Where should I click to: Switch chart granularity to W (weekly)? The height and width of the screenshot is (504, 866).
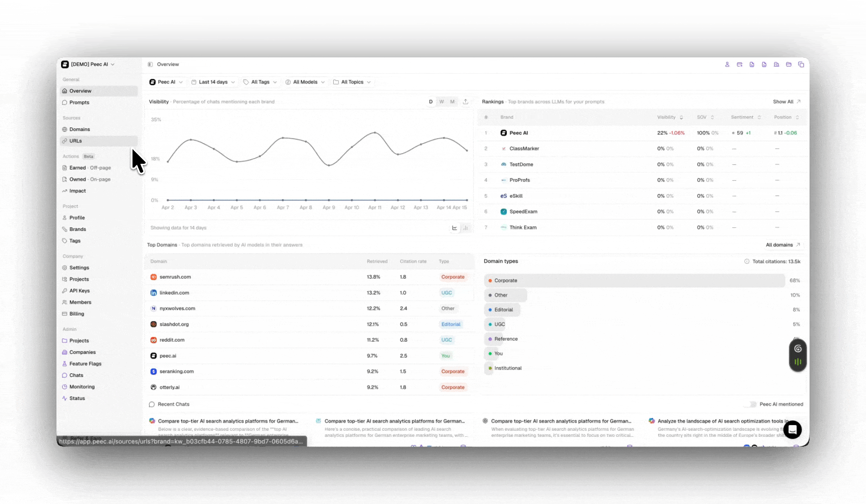(441, 101)
